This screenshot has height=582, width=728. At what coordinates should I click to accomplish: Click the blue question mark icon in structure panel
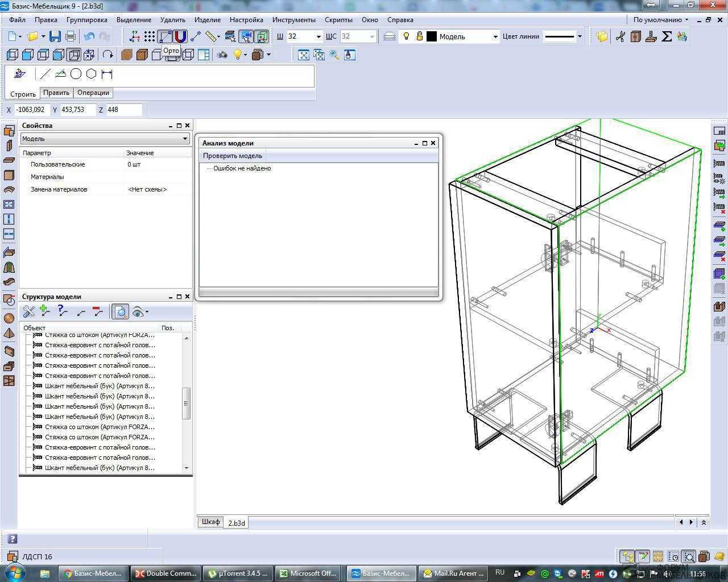(x=63, y=311)
